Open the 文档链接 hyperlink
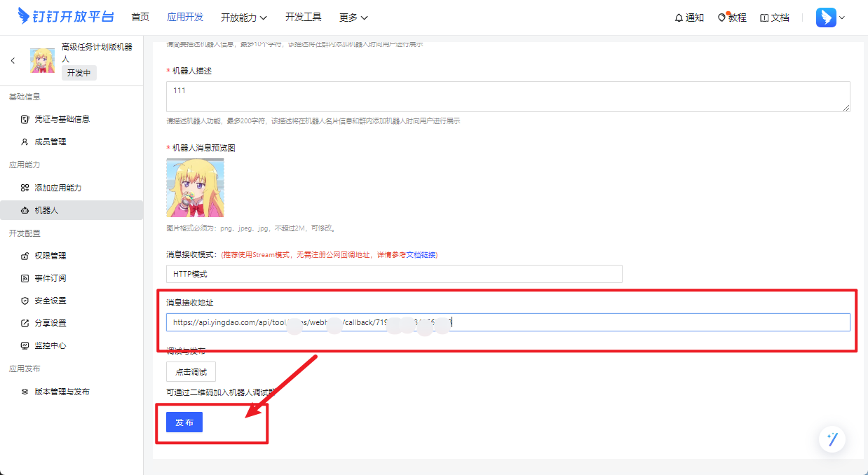The image size is (868, 475). pos(421,254)
